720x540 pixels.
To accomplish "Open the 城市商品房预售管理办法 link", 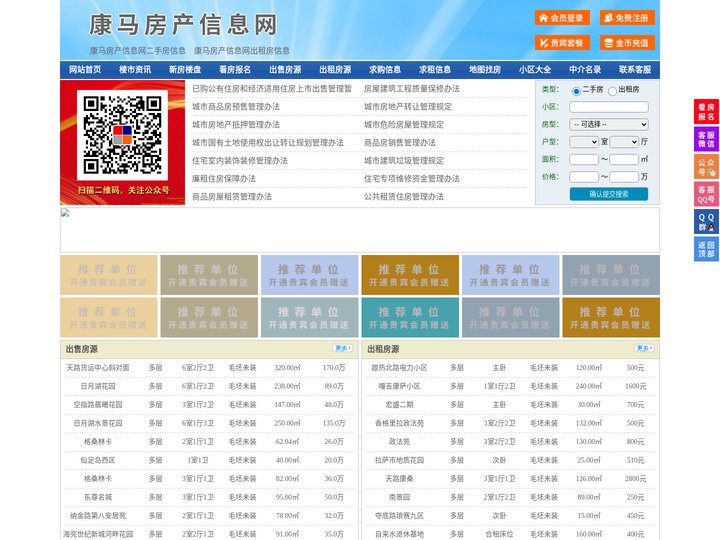I will (236, 107).
